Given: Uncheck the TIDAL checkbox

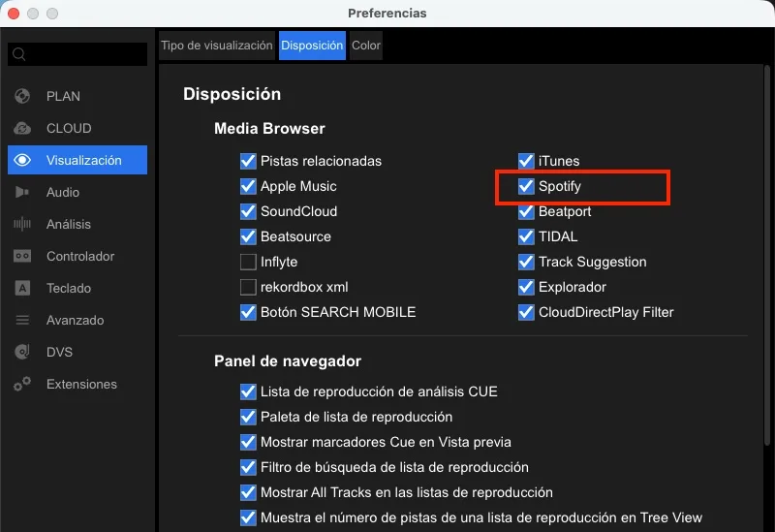Looking at the screenshot, I should [x=526, y=236].
